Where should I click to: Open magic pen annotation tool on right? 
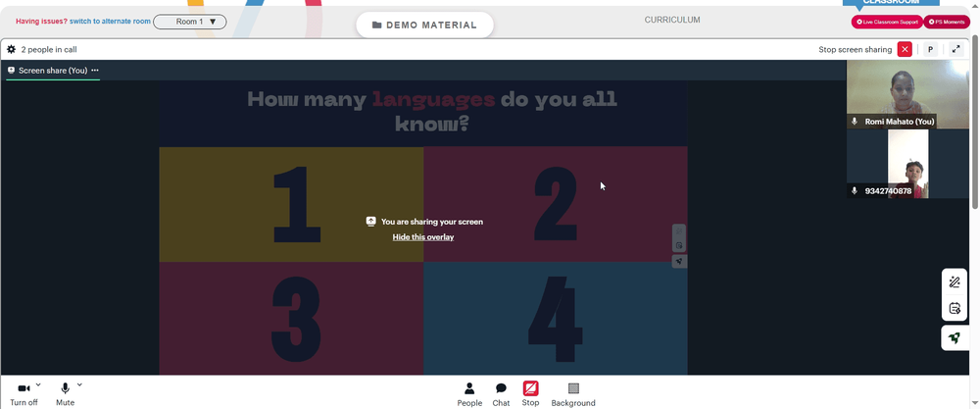tap(955, 282)
